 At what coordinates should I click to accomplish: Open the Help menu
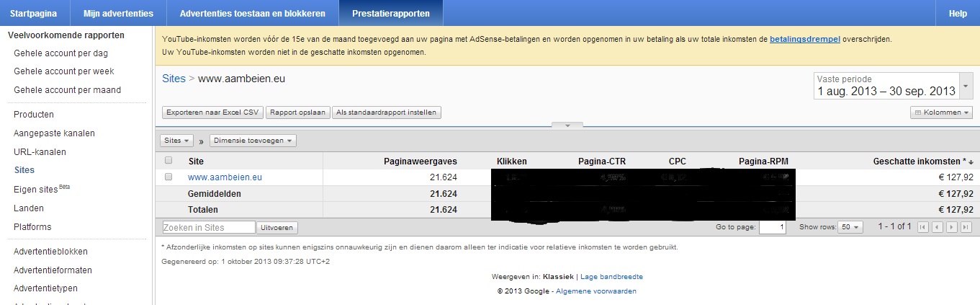click(958, 13)
